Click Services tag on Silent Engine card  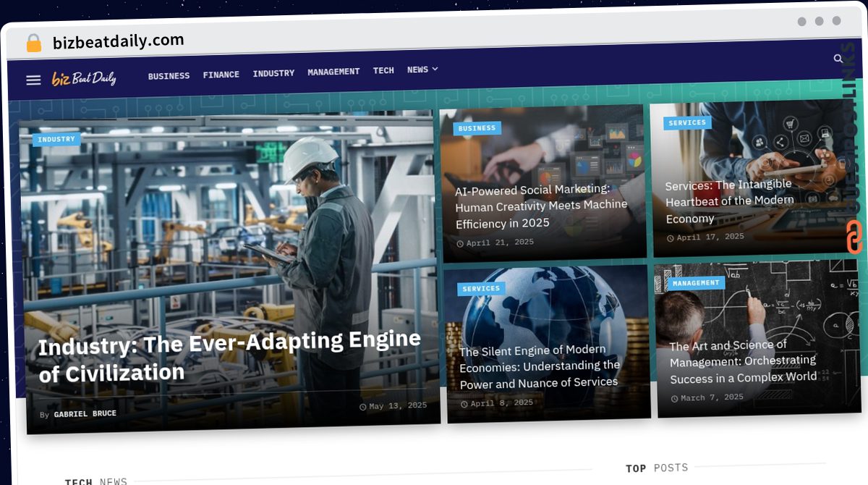[481, 289]
